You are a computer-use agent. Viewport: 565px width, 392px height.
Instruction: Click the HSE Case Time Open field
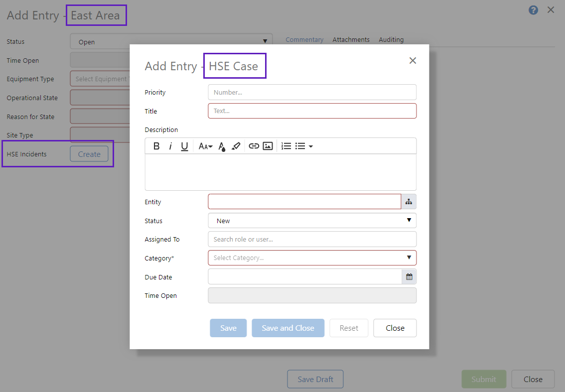tap(312, 295)
